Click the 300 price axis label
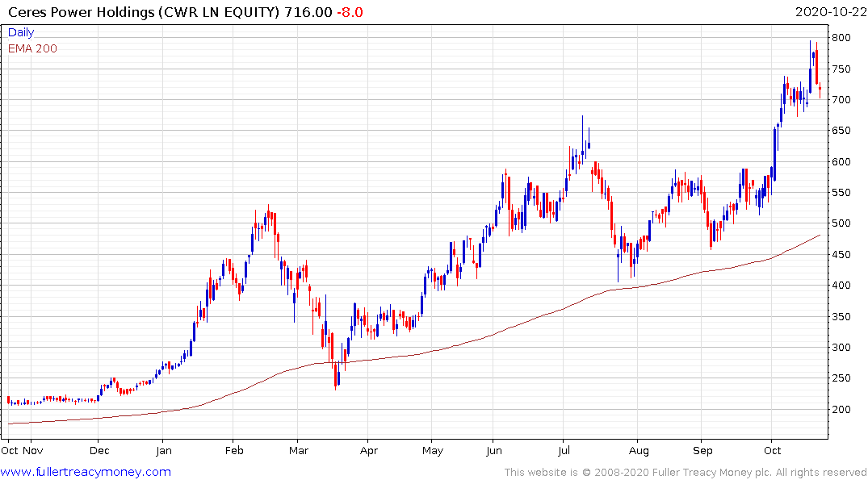 coord(841,348)
